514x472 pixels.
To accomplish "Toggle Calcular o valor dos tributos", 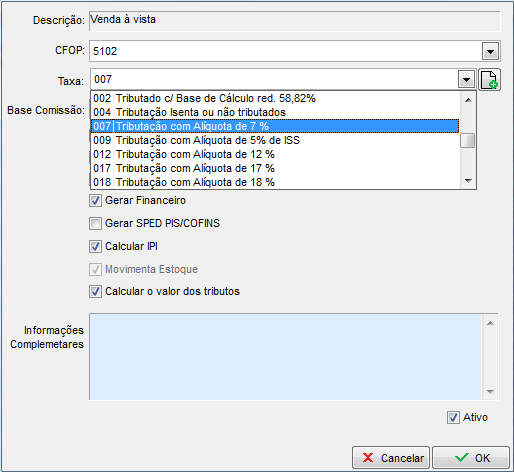I will pos(95,292).
